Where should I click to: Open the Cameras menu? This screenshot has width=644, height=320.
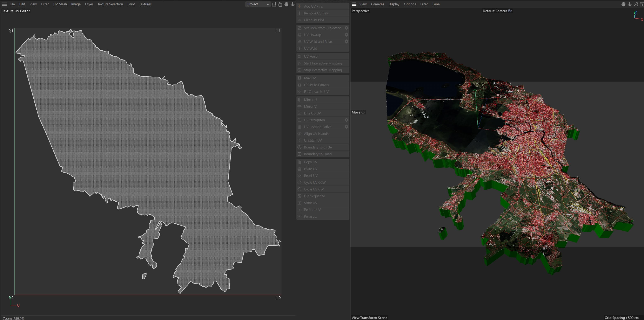point(377,4)
